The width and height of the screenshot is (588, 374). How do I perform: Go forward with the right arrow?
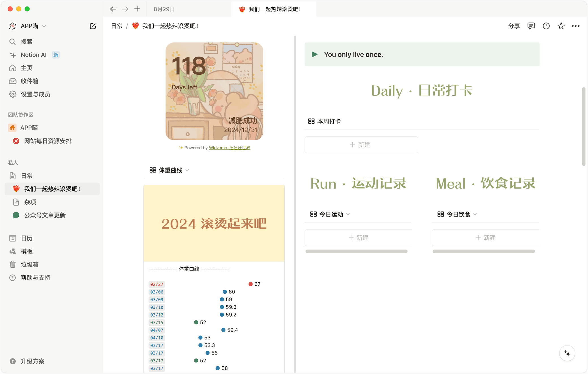(125, 9)
